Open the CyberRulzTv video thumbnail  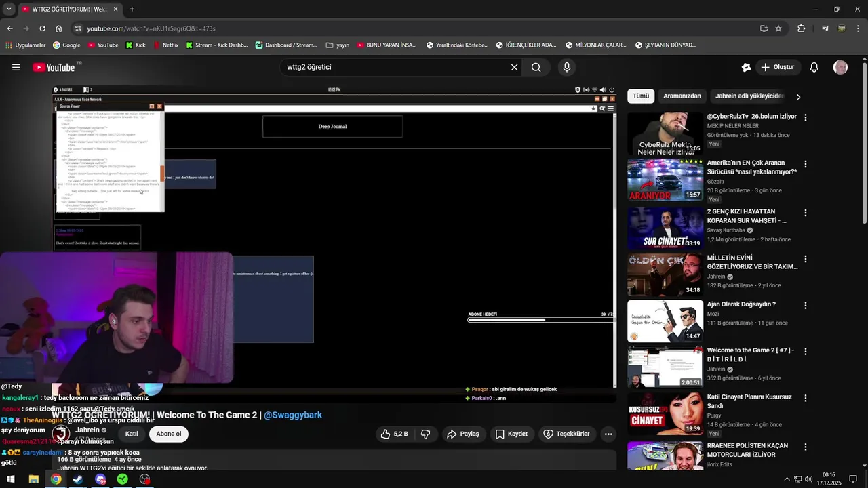tap(665, 134)
